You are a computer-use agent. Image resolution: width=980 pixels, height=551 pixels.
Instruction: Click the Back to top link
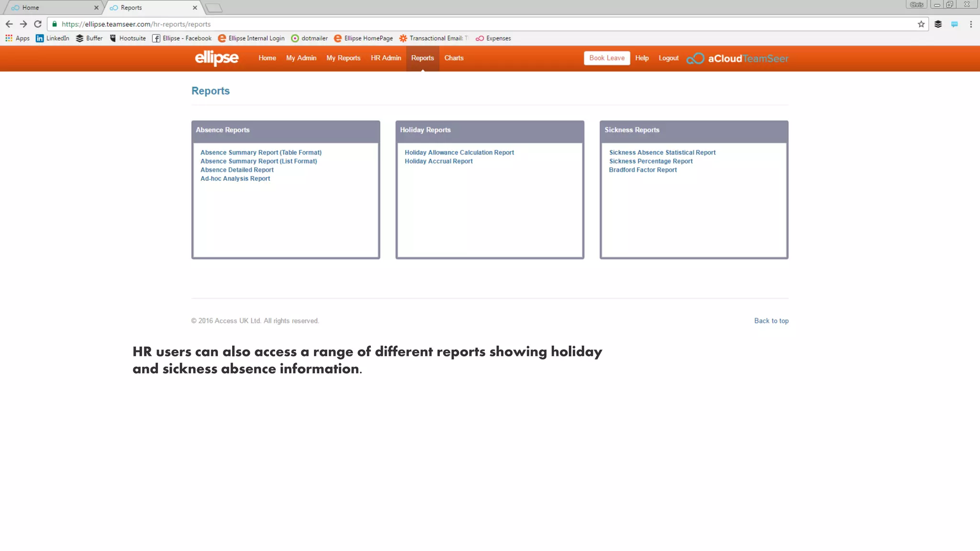[x=771, y=321]
